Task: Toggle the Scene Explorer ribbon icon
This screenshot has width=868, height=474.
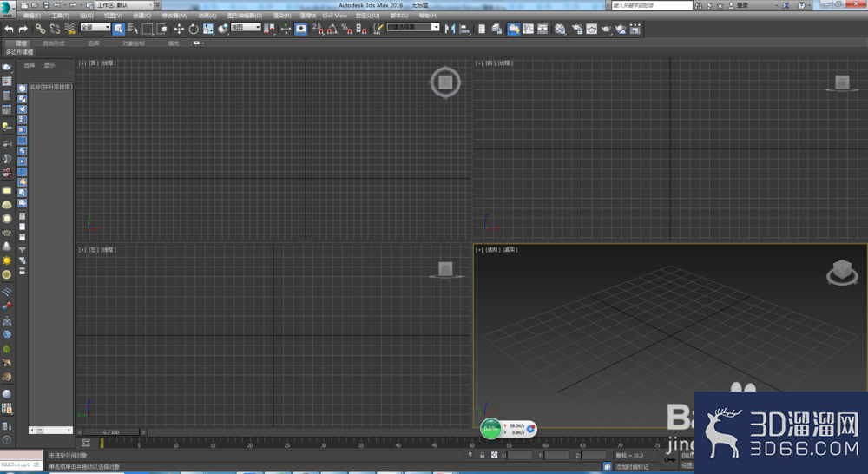Action: pyautogui.click(x=482, y=29)
